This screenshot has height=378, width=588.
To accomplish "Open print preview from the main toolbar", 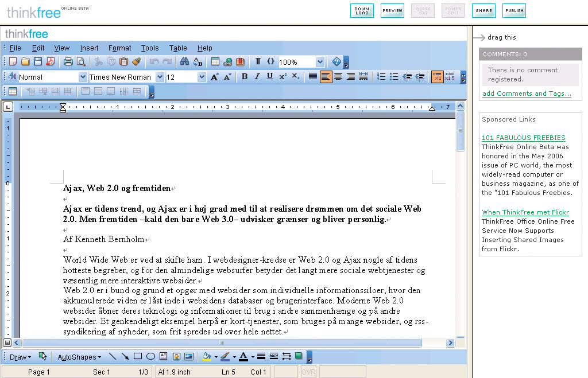I will [x=81, y=62].
